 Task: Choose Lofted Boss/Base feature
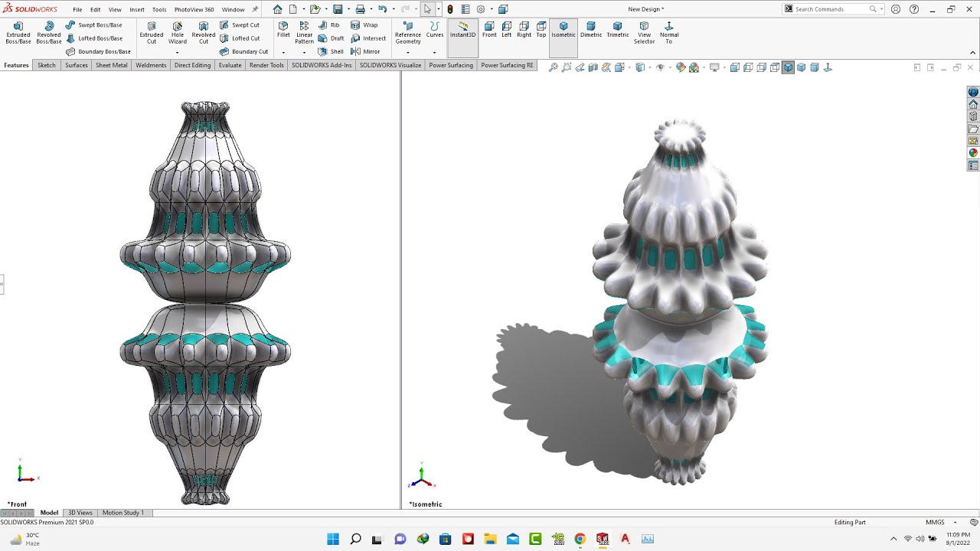(93, 38)
